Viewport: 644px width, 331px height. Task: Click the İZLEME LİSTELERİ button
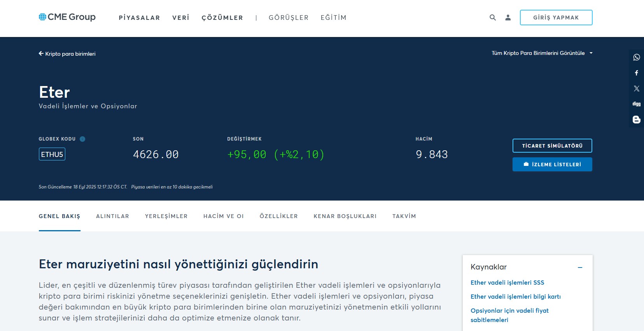pyautogui.click(x=552, y=164)
